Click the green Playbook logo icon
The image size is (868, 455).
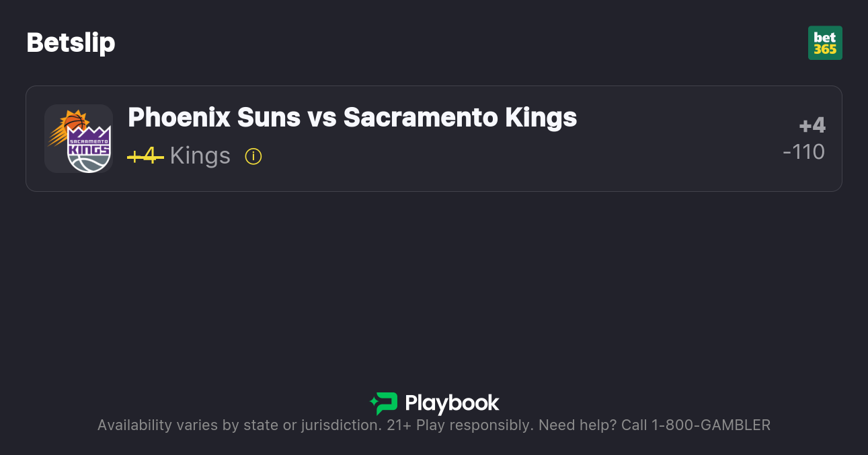point(384,403)
